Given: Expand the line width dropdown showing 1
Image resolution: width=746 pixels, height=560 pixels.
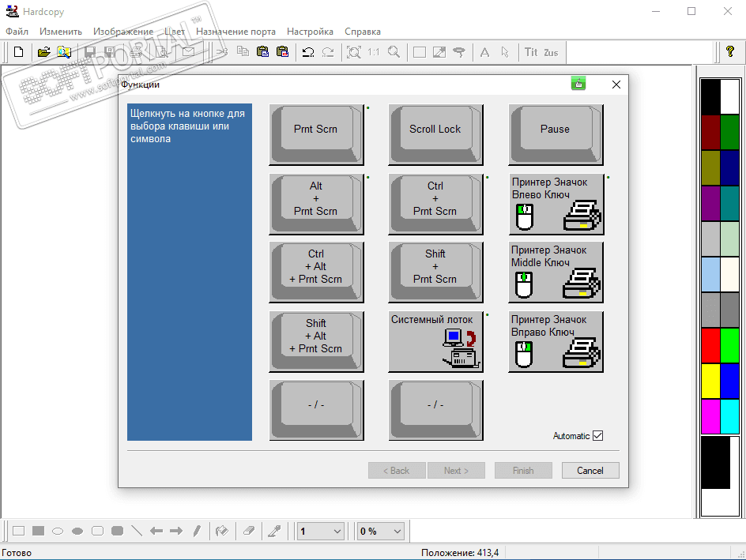Looking at the screenshot, I should click(337, 532).
